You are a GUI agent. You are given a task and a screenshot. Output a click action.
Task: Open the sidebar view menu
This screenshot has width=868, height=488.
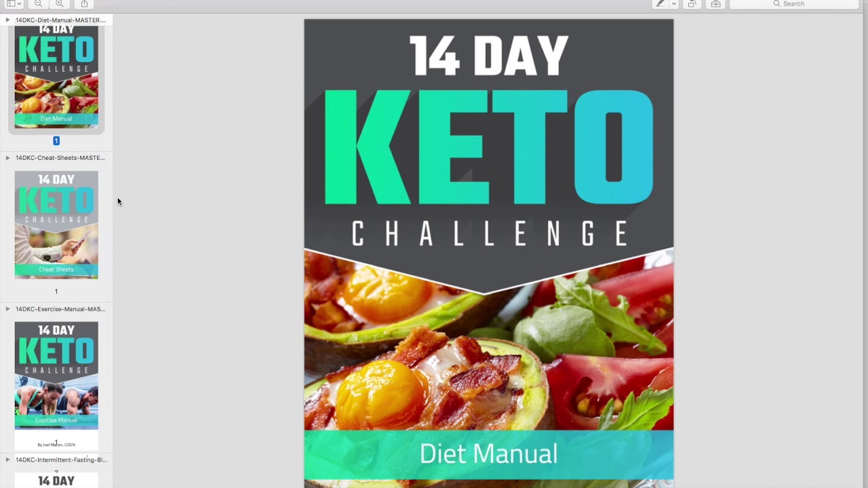click(x=14, y=4)
